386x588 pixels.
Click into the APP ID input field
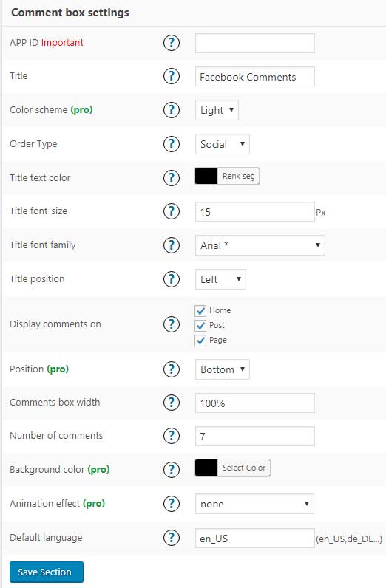[x=255, y=43]
